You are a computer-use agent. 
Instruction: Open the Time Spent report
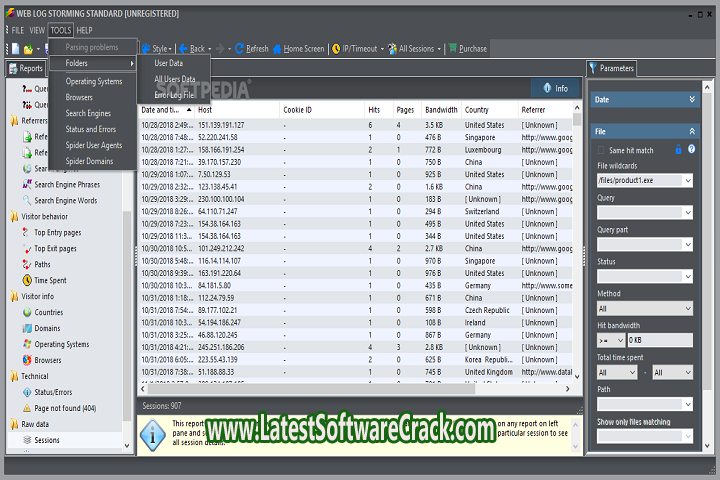coord(51,280)
